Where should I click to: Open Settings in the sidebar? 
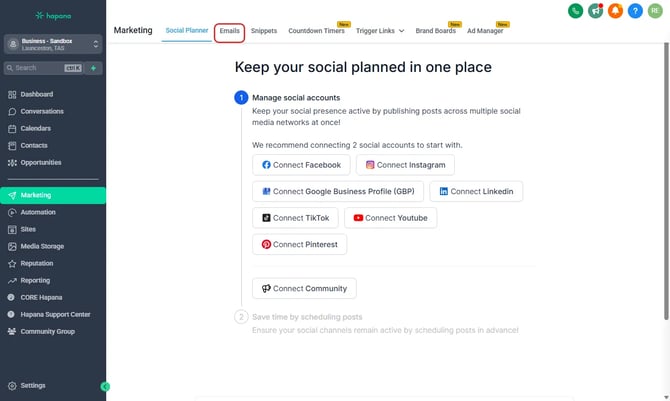tap(33, 385)
